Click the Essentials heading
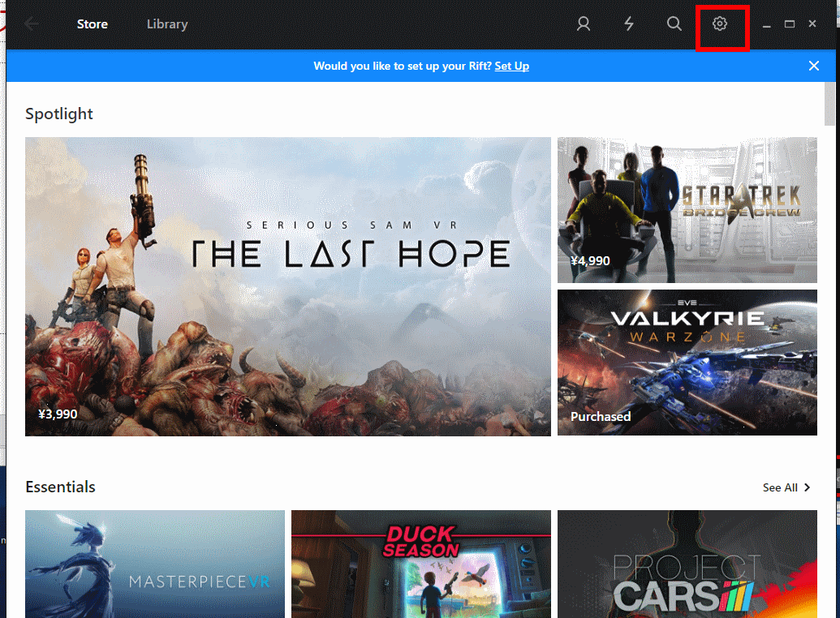This screenshot has width=840, height=618. [x=61, y=487]
